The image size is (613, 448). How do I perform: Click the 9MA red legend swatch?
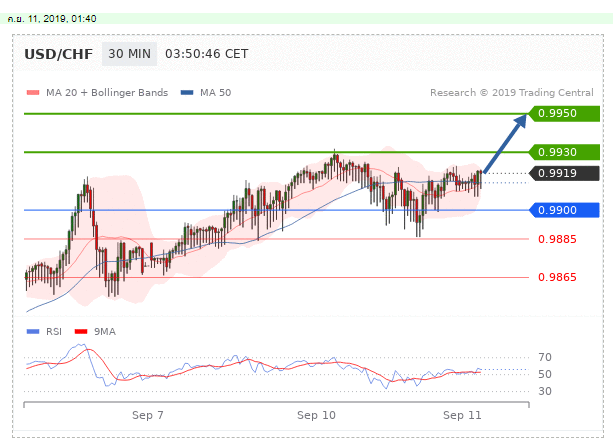pos(81,332)
